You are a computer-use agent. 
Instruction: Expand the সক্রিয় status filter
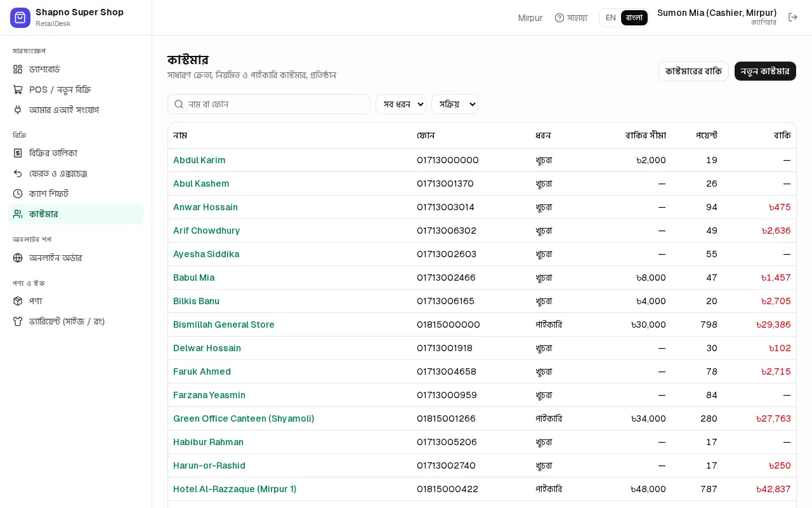[455, 104]
